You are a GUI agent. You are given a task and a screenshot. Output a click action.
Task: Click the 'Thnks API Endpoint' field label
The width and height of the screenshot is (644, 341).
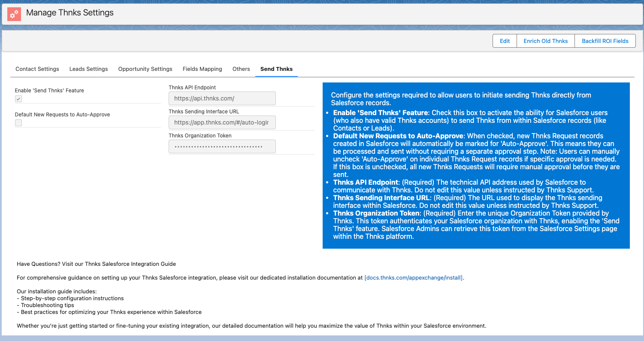(x=192, y=88)
